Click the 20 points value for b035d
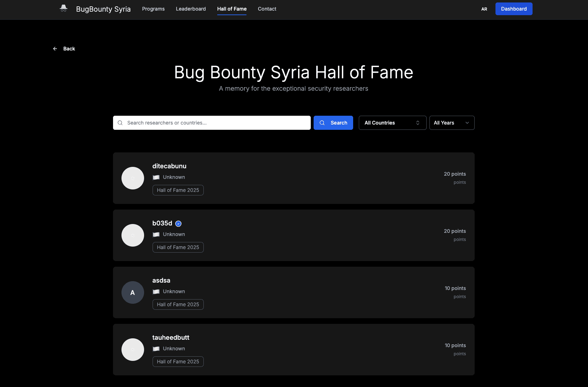 point(455,231)
